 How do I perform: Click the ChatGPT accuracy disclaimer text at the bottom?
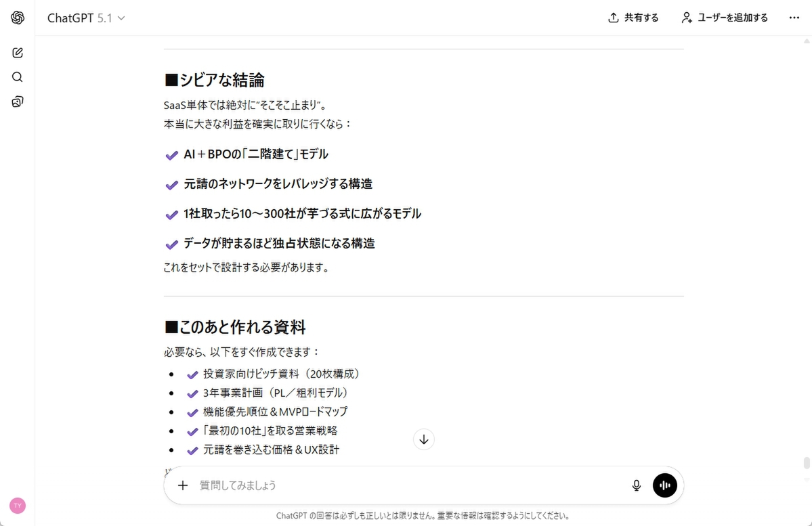coord(423,516)
